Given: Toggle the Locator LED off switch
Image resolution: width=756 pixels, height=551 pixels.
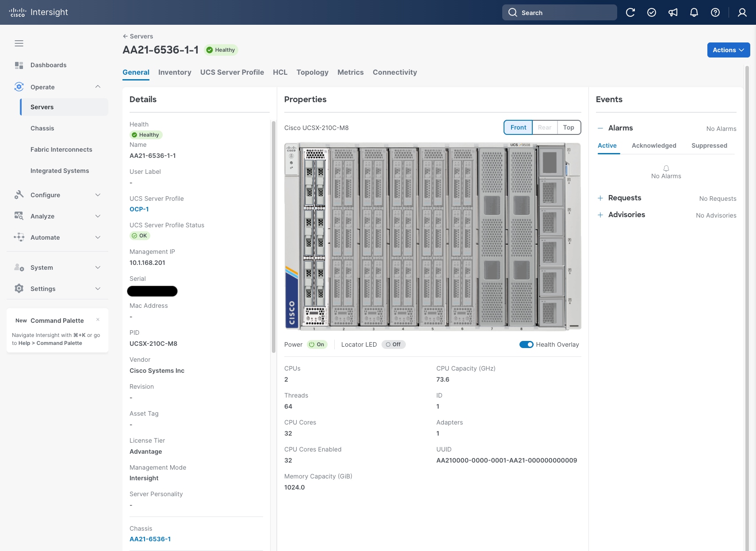Looking at the screenshot, I should [x=393, y=344].
